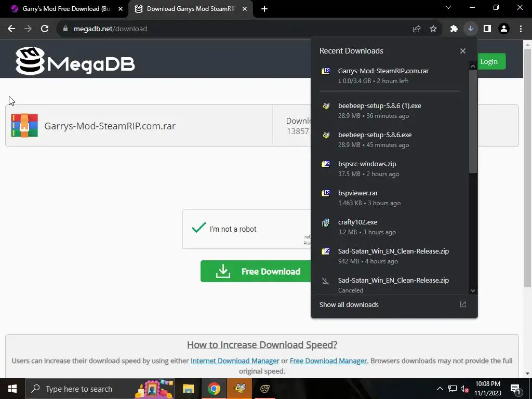Show hidden system tray icons
This screenshot has height=399, width=532.
[x=440, y=389]
